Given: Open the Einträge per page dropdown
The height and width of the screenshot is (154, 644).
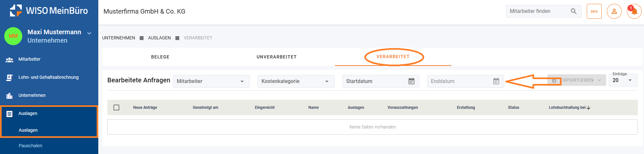Looking at the screenshot, I should 630,80.
